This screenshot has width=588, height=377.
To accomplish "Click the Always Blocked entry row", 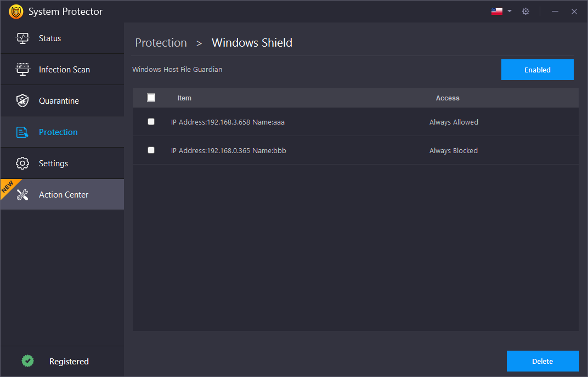I will tap(453, 150).
